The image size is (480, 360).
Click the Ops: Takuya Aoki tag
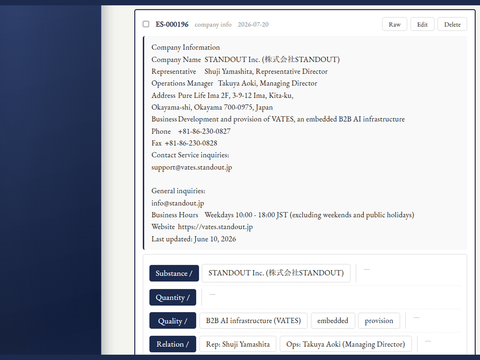(346, 344)
